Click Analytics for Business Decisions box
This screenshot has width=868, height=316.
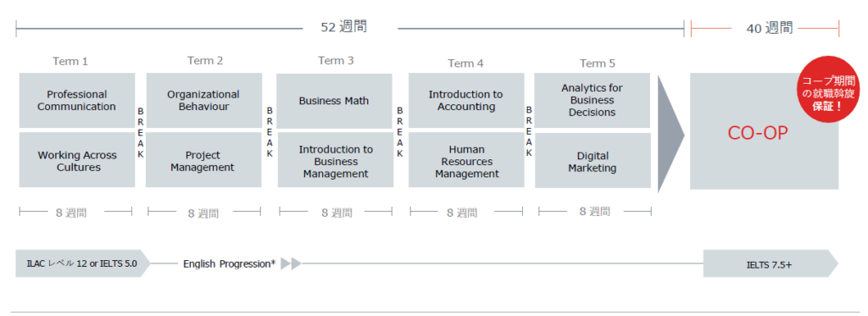tap(593, 100)
